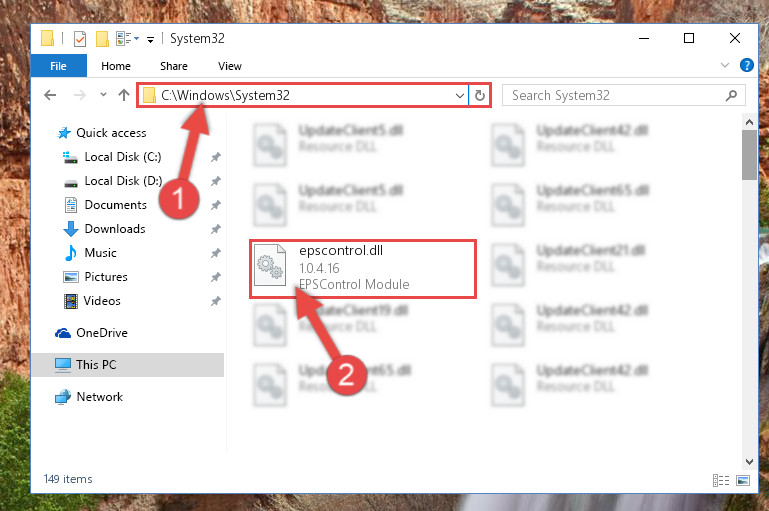Click the Properties quick access toolbar icon

[80, 38]
